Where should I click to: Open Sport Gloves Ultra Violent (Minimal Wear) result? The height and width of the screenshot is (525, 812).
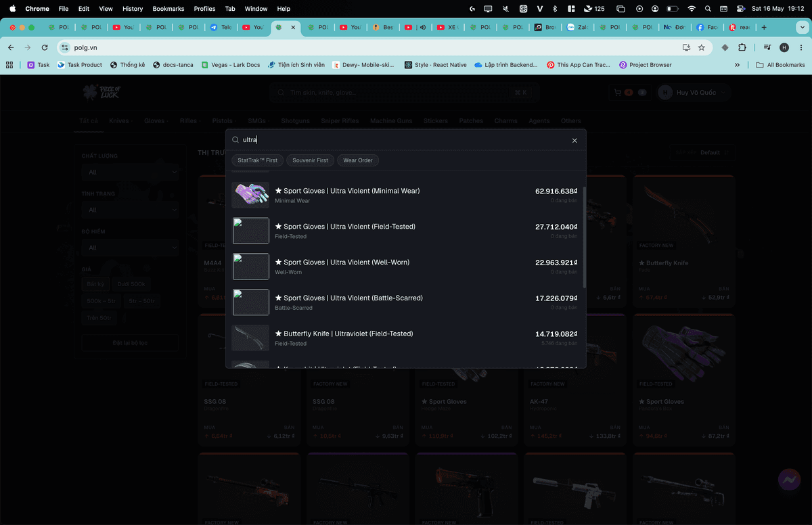pyautogui.click(x=405, y=195)
